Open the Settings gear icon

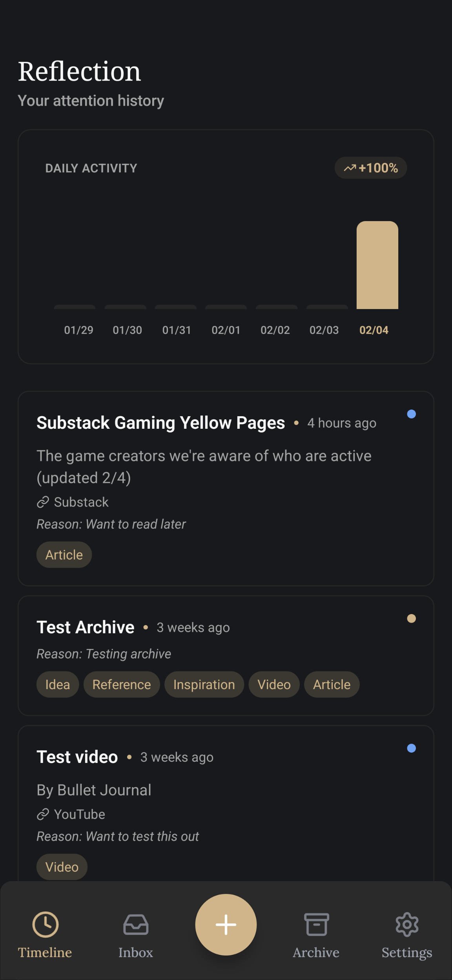coord(407,925)
